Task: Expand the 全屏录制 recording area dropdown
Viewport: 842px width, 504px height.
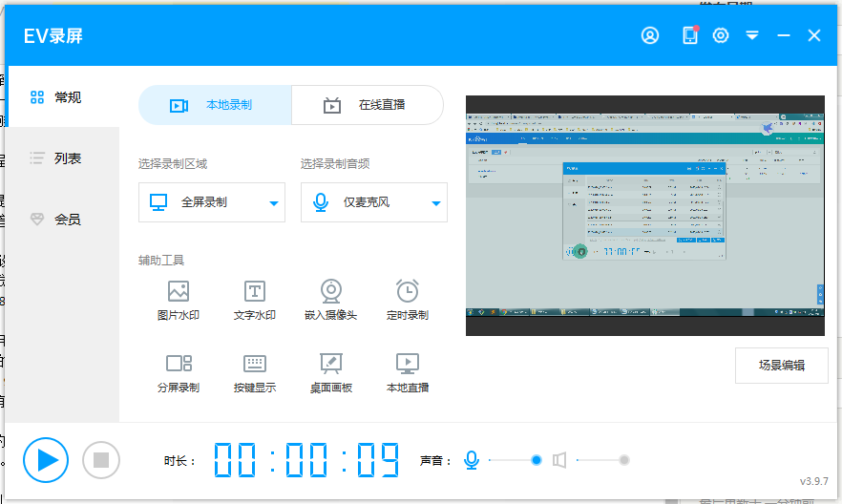Action: (212, 202)
